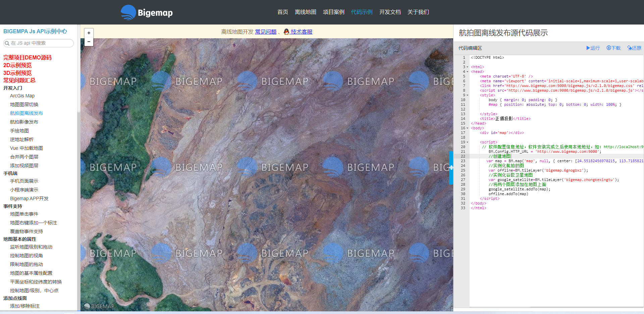Zoom in the map with plus button
Screen dimensions: 644x314
tap(89, 33)
